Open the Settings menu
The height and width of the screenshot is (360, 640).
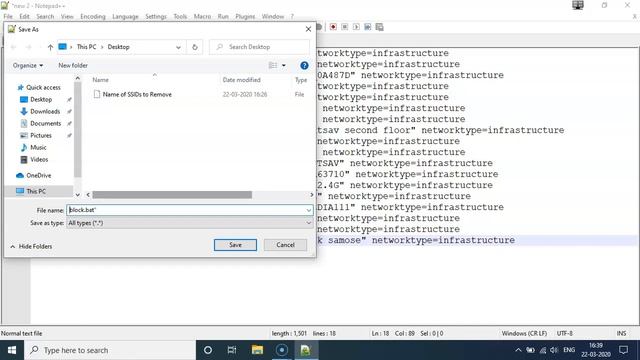[156, 16]
